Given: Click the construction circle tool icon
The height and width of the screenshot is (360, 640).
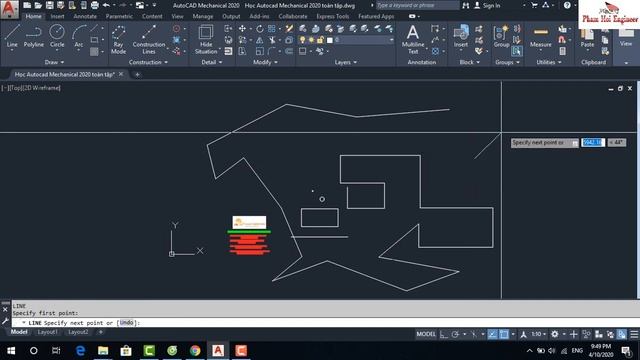Looking at the screenshot, I should [176, 29].
